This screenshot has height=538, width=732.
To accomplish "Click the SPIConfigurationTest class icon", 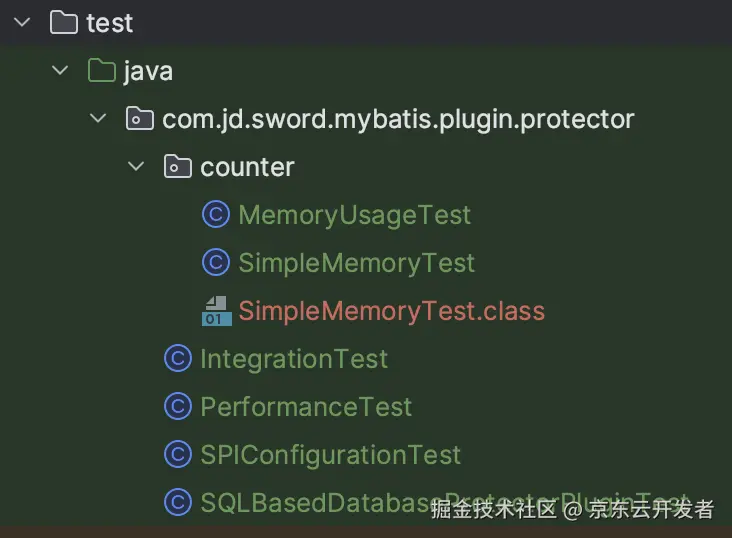I will 178,455.
